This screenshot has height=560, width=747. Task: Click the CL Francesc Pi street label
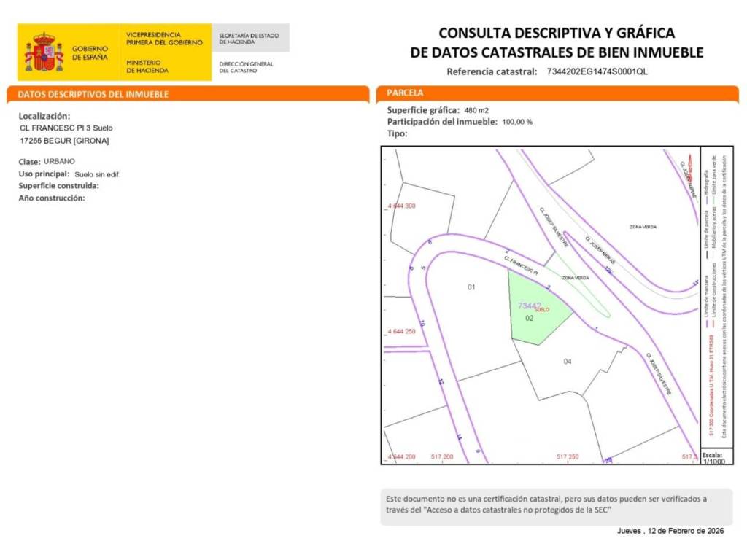(x=520, y=264)
